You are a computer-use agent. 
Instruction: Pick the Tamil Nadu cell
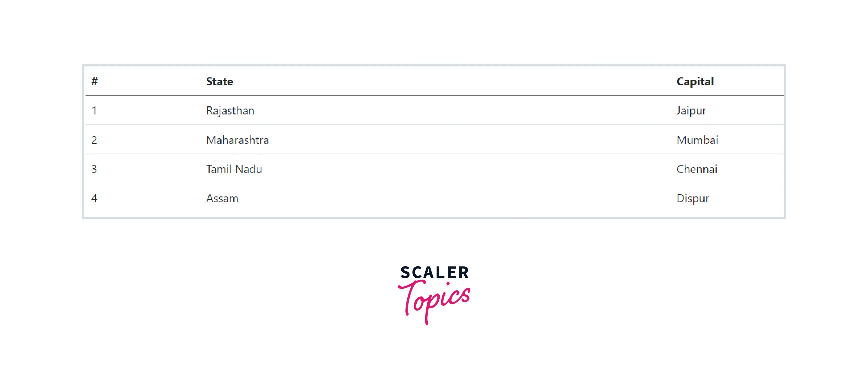(x=234, y=169)
